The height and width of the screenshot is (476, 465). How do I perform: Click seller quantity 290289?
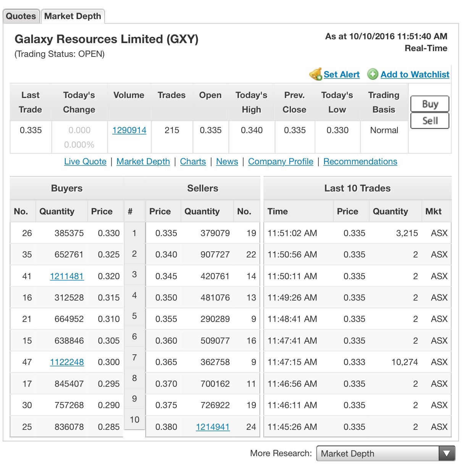click(x=215, y=319)
